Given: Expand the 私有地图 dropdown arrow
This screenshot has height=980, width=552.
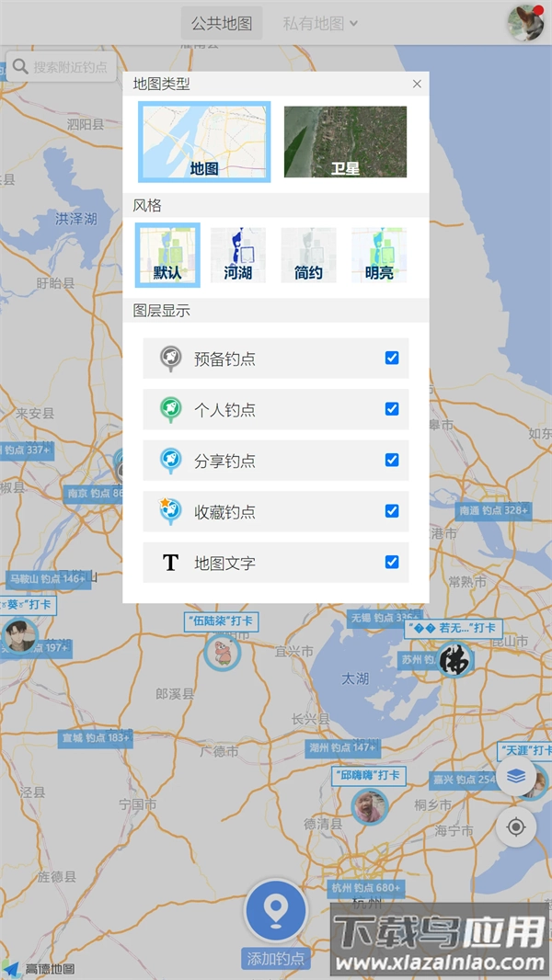Looking at the screenshot, I should [354, 24].
